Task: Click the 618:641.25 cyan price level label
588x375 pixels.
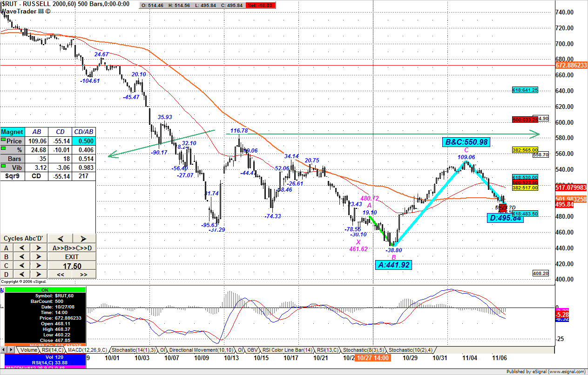Action: click(x=525, y=90)
